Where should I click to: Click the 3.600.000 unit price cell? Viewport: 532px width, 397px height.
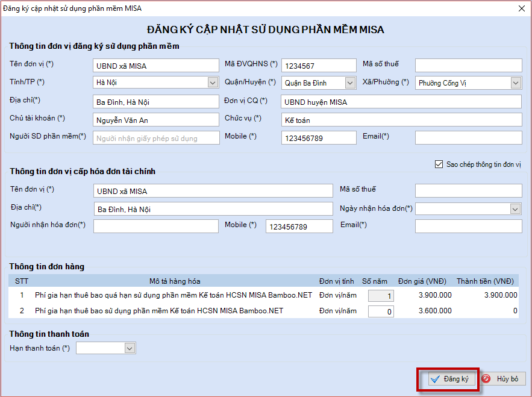pos(435,311)
